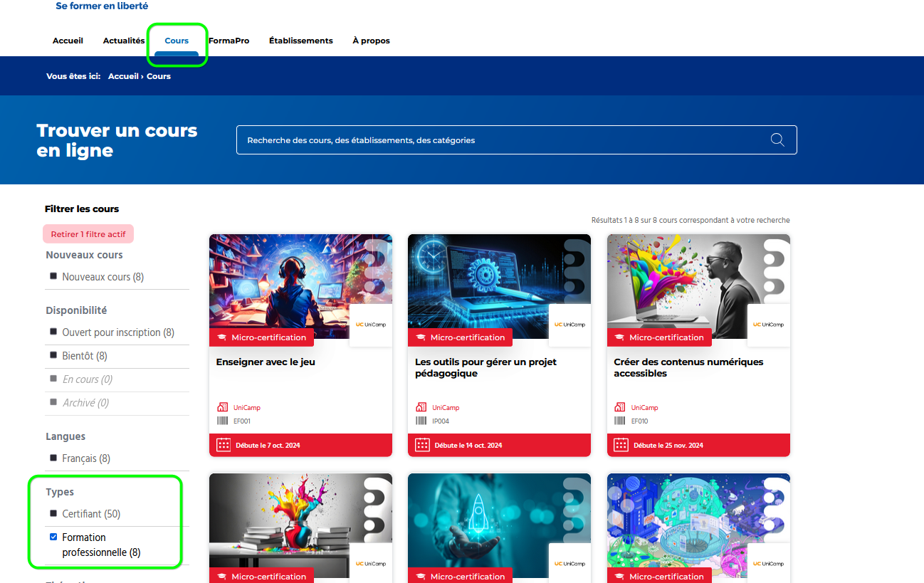924x583 pixels.
Task: Click Retirer 1 filtre actif button
Action: (88, 234)
